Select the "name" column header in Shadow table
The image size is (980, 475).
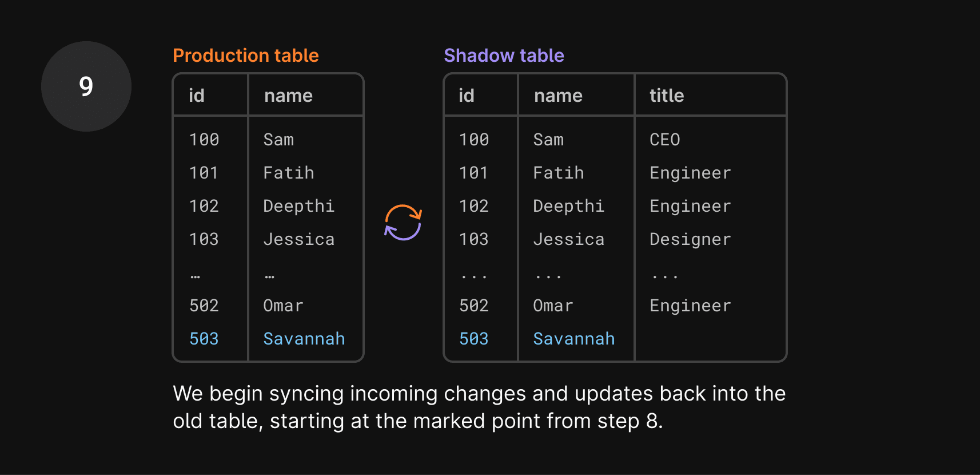[558, 96]
